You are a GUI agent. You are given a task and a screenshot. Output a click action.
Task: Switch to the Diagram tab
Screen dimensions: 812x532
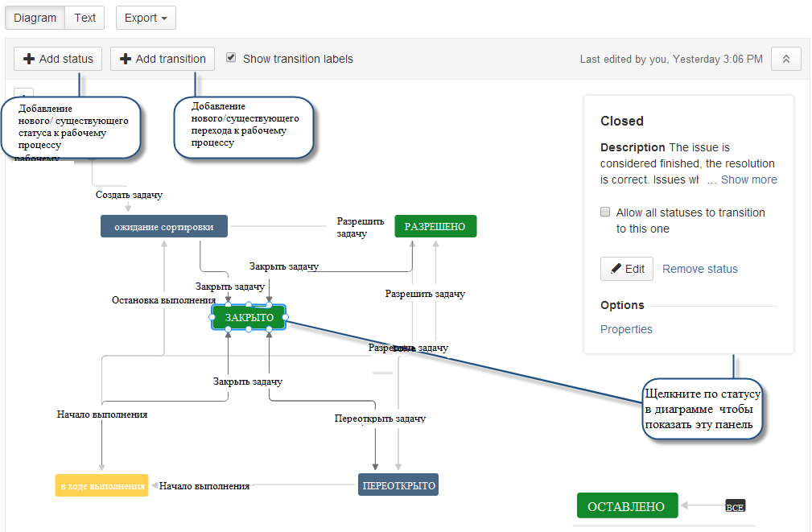tap(35, 18)
